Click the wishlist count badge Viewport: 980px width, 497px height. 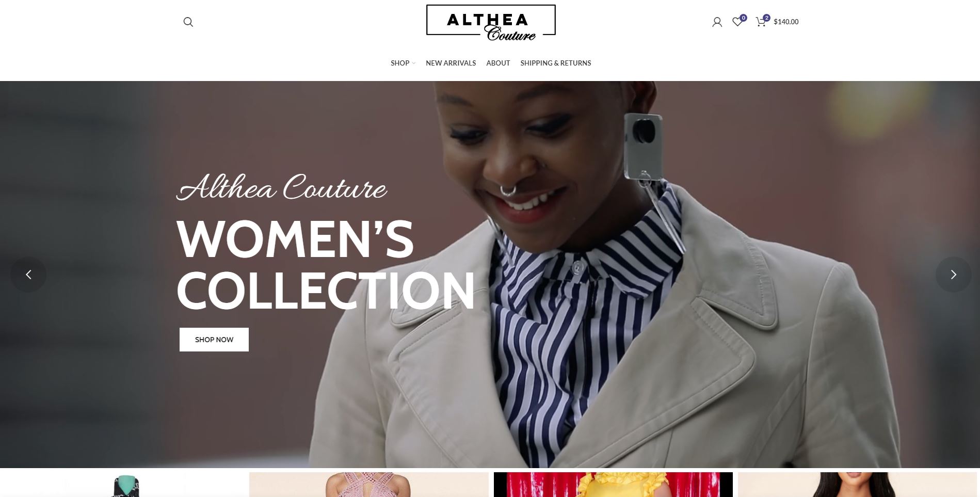(743, 18)
